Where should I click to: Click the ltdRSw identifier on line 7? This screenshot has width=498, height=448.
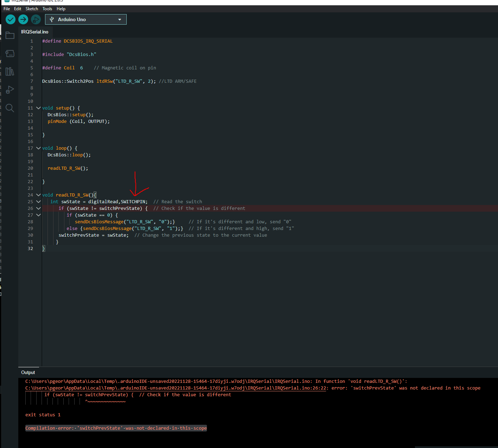[105, 81]
